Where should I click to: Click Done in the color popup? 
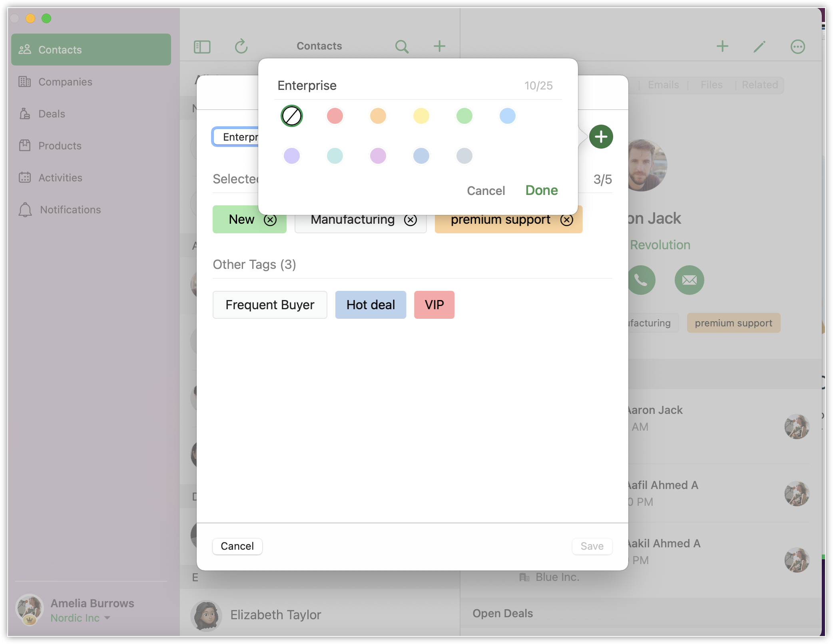(x=541, y=191)
